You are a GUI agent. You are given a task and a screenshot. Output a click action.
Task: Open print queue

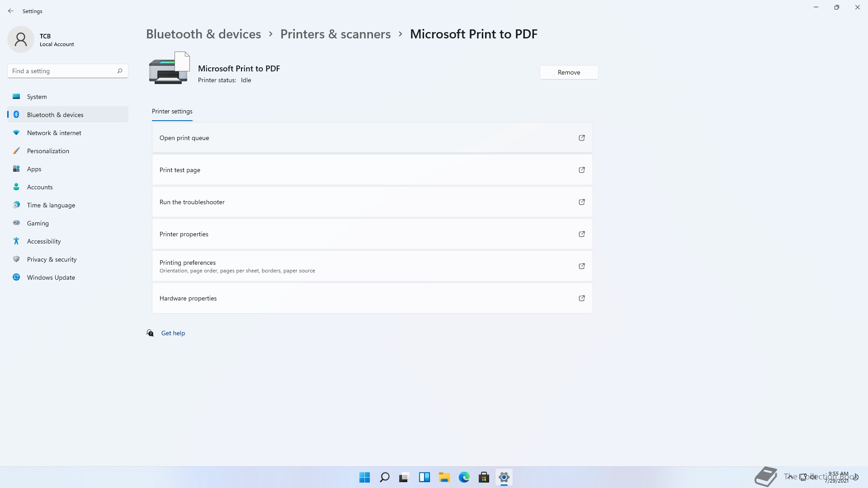[x=372, y=138]
